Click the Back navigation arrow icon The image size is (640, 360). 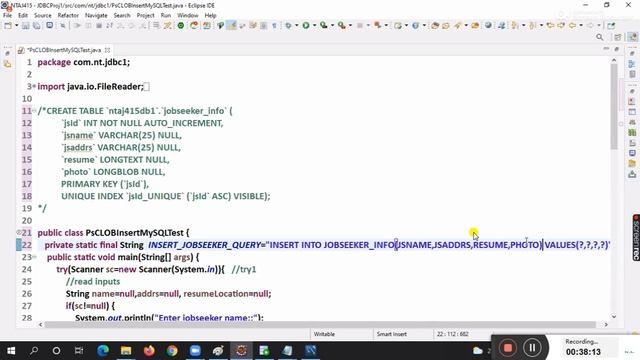(x=572, y=26)
